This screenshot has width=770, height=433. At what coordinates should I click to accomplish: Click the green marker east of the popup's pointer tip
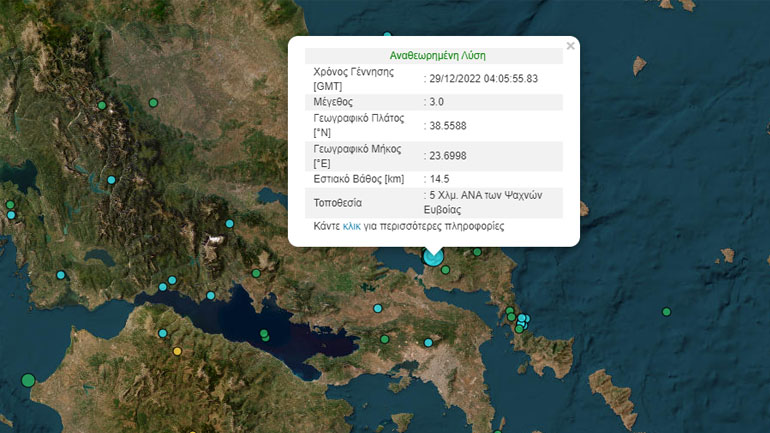(x=477, y=252)
